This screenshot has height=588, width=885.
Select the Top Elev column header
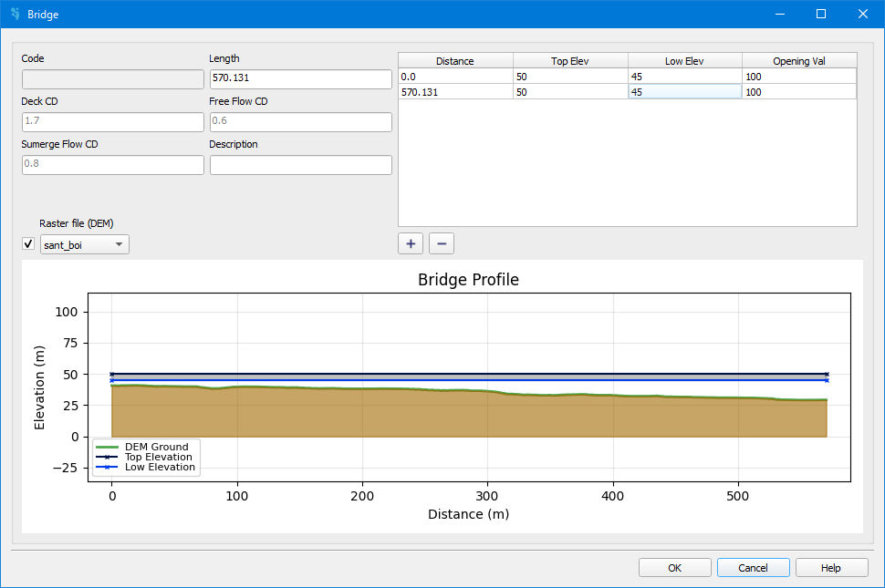(x=570, y=61)
